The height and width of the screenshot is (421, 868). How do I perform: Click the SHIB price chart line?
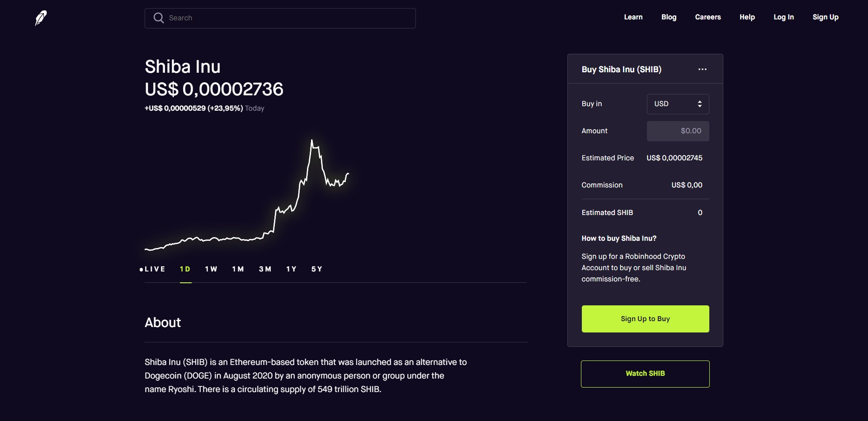point(247,194)
